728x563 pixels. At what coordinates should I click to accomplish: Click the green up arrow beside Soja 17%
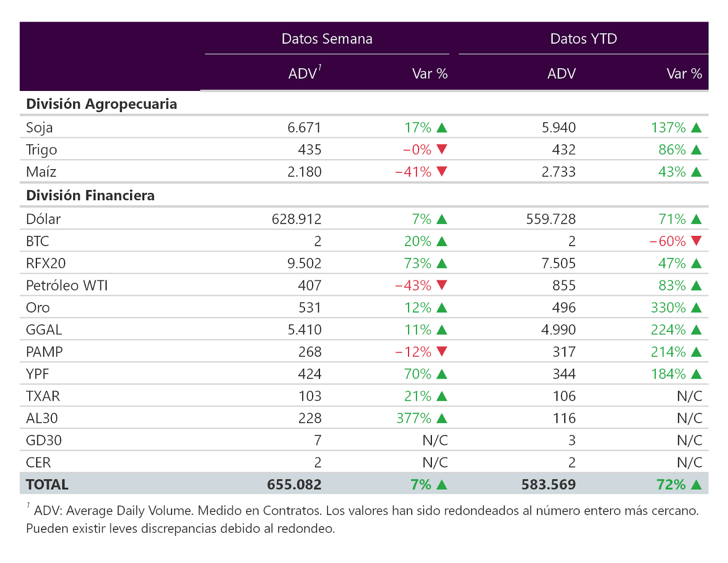(x=442, y=128)
